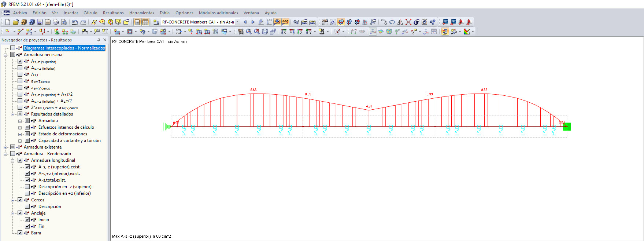Collapse the Resultados detallados node

pos(13,114)
